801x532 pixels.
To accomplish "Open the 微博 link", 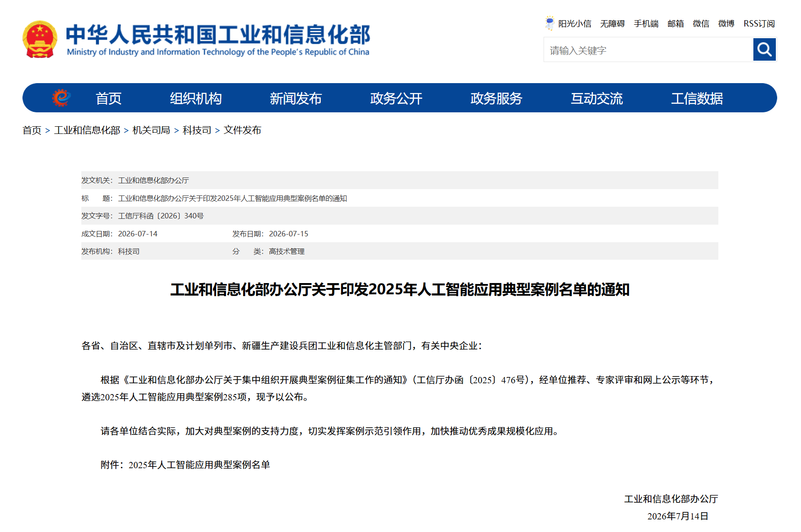I will [726, 23].
